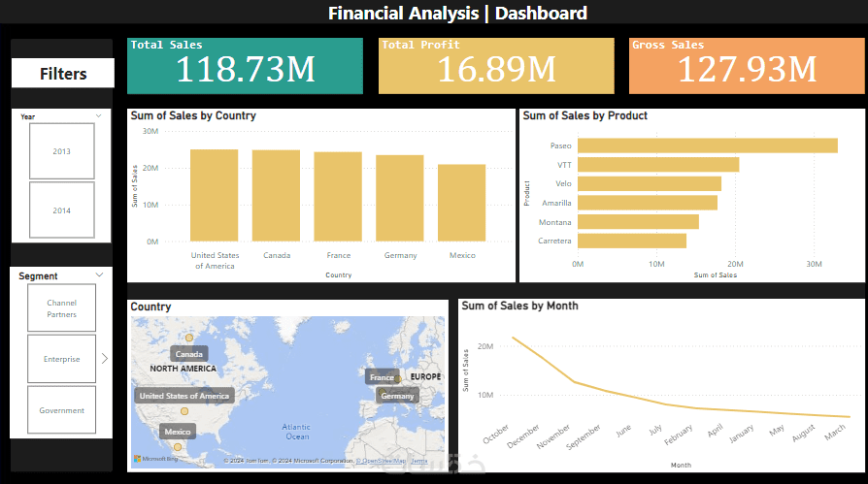Open the map Terms link

(419, 460)
